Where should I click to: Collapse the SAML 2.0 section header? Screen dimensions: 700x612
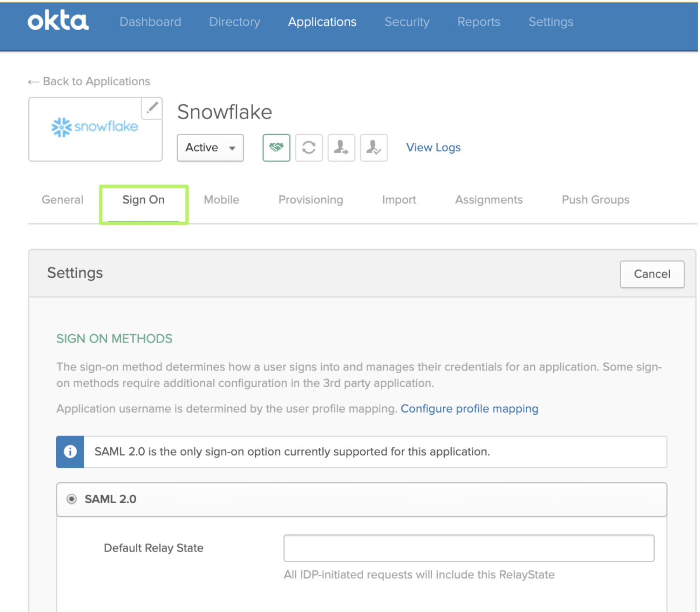[x=110, y=499]
